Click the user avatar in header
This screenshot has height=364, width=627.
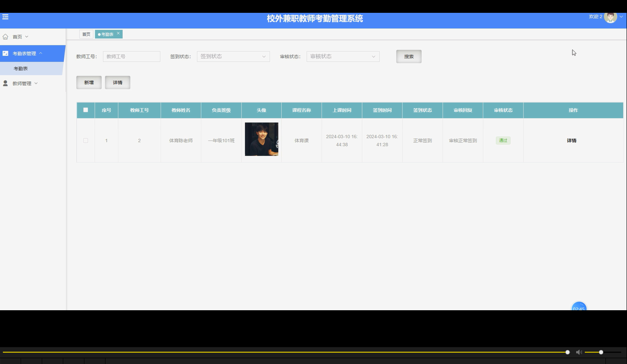click(x=610, y=17)
